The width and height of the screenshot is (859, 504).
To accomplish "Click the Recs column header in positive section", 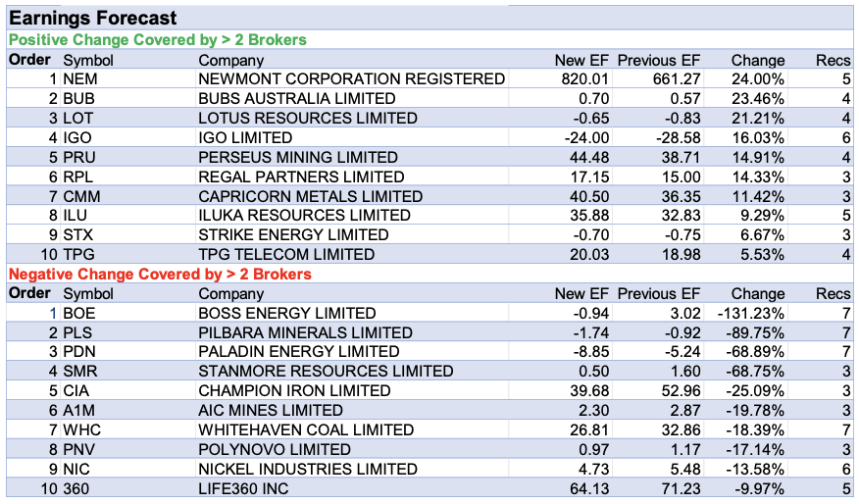I will (833, 60).
